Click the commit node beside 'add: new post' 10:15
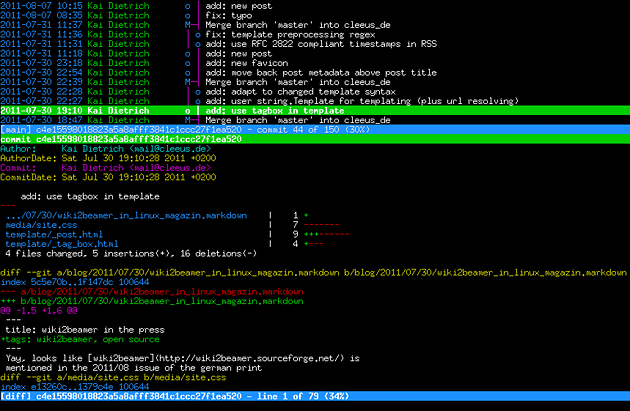 click(187, 6)
